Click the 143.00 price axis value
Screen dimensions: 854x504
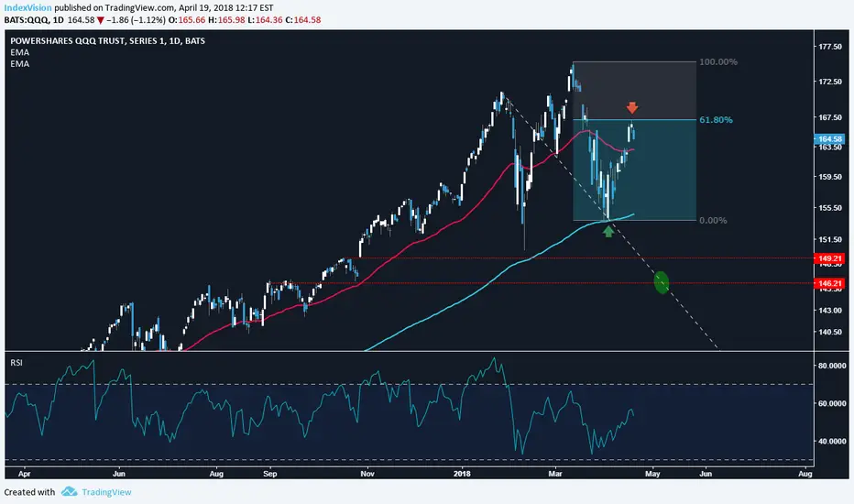(x=830, y=310)
